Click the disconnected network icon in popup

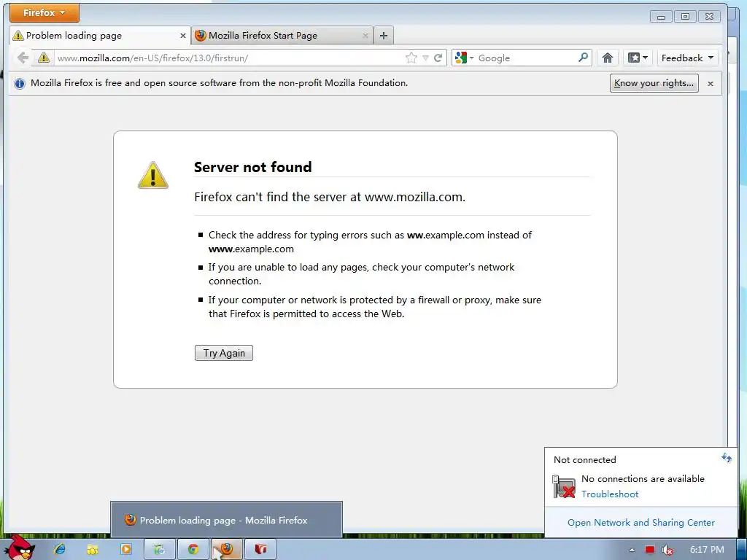pyautogui.click(x=564, y=486)
